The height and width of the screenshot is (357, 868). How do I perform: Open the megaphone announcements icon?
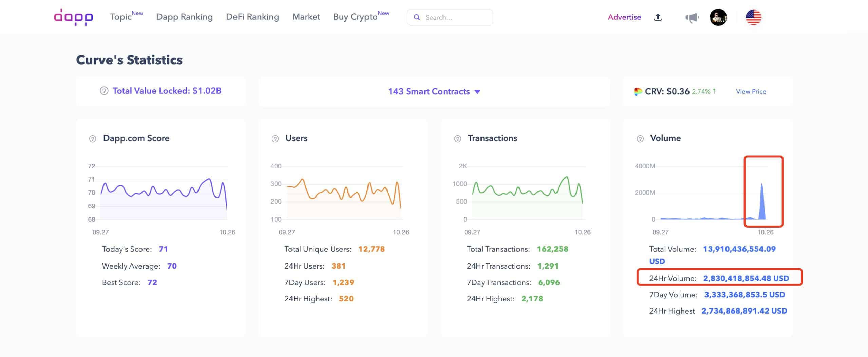pos(692,17)
